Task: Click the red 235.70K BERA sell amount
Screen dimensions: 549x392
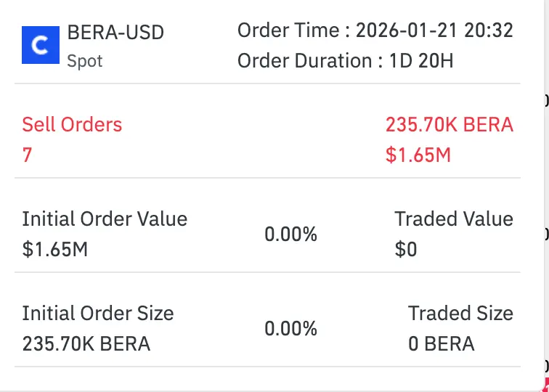Action: (x=449, y=125)
